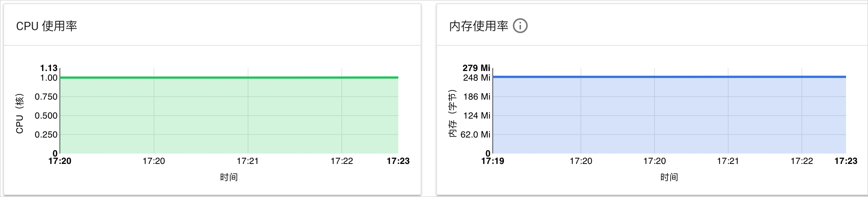Click the 17:23 end time on CPU chart

(398, 161)
